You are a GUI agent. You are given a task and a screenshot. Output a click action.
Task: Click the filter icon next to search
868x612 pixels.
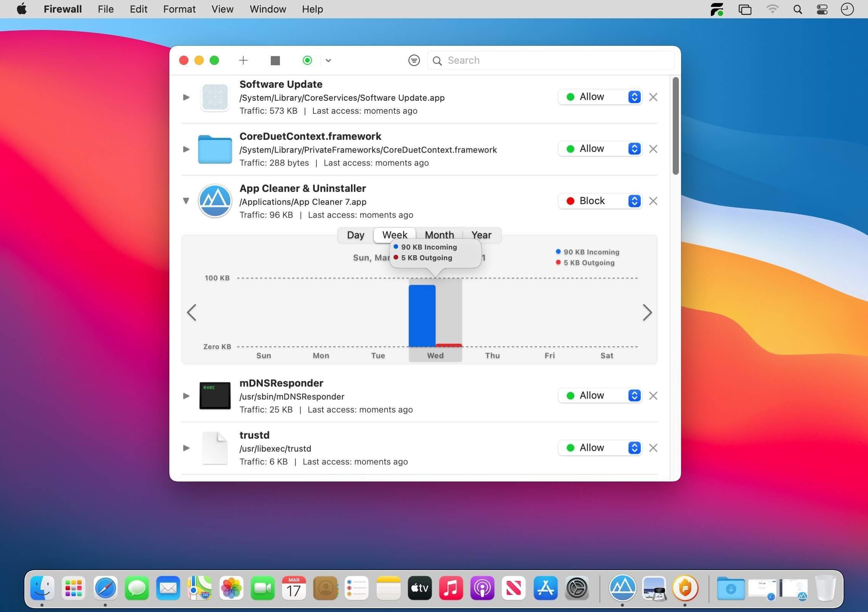point(414,60)
